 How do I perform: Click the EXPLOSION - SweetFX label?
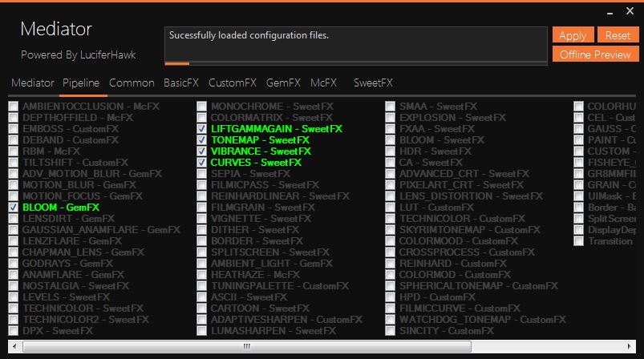tap(452, 118)
